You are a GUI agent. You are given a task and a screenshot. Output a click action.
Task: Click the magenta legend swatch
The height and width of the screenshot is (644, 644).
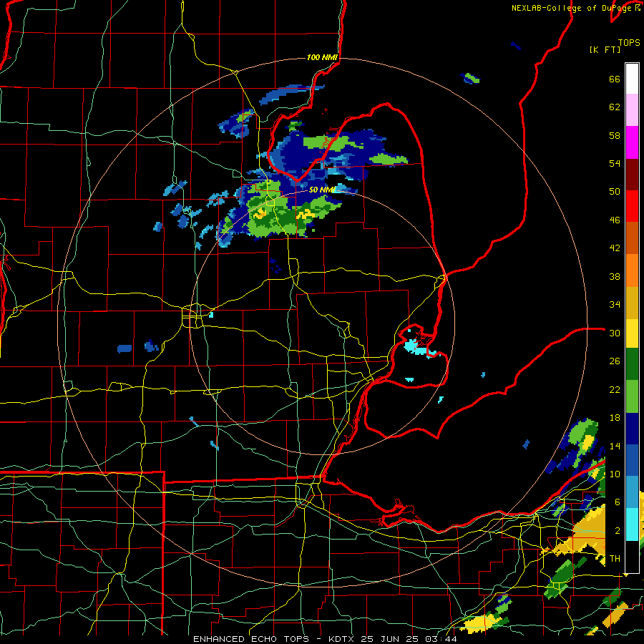coord(632,142)
